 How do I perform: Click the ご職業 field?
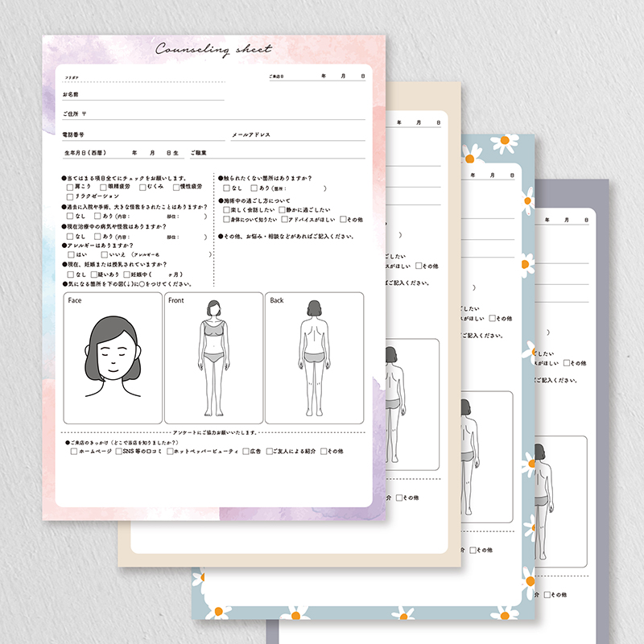[277, 153]
